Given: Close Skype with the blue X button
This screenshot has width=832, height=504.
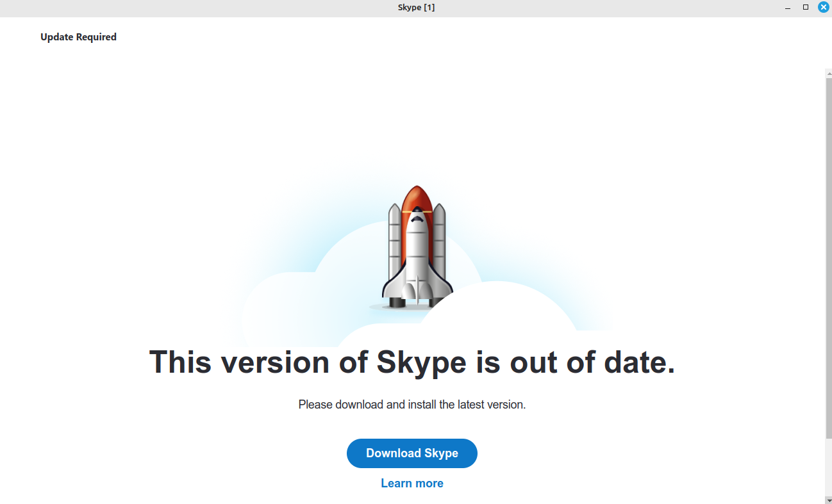Looking at the screenshot, I should (824, 8).
